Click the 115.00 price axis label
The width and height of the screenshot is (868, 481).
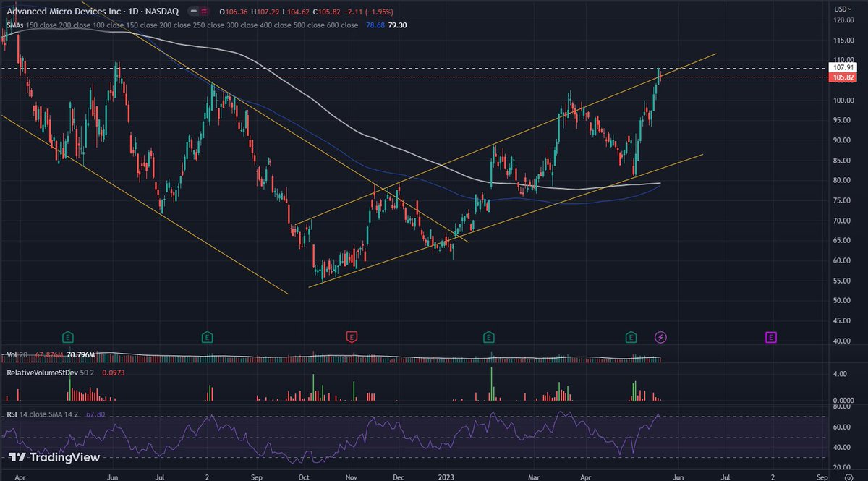843,40
